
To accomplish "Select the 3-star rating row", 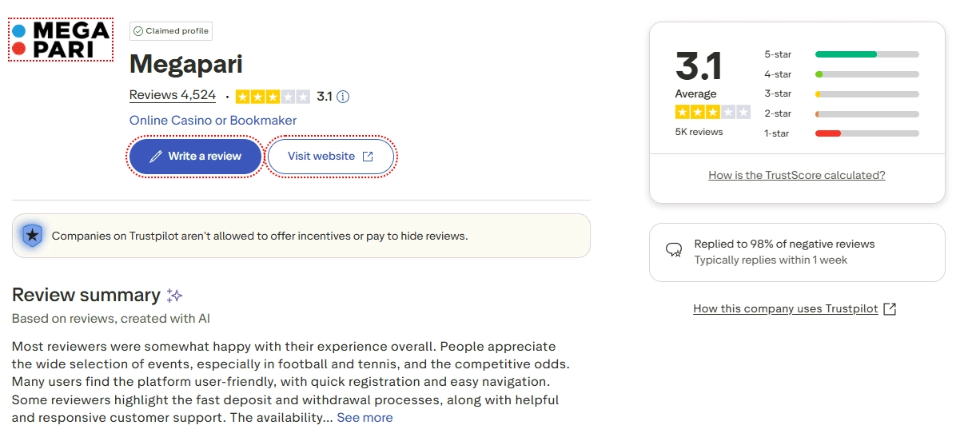I will (x=841, y=94).
